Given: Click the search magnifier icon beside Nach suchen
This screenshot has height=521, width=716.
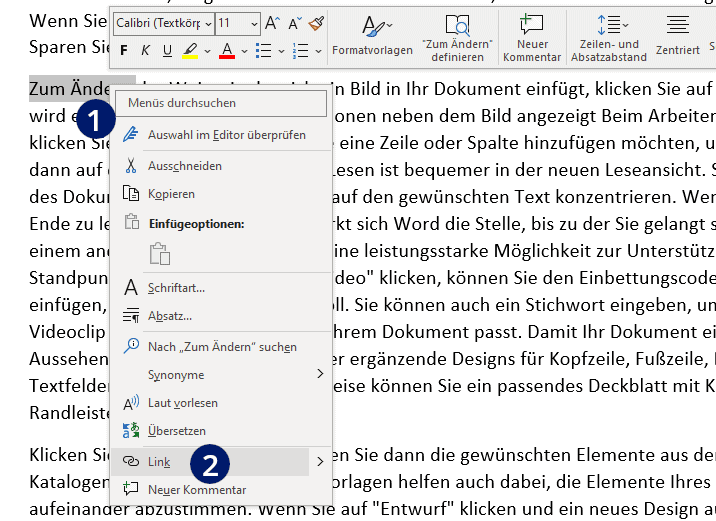Looking at the screenshot, I should click(131, 346).
